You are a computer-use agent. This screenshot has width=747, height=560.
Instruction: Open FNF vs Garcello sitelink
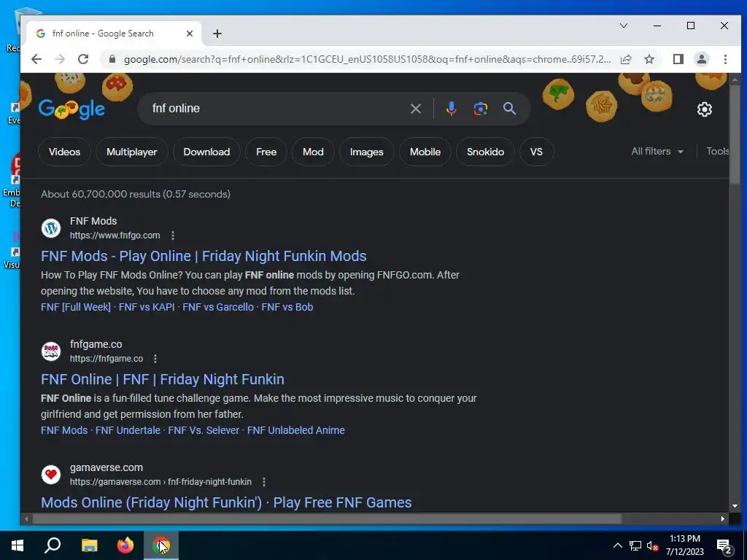click(x=218, y=307)
